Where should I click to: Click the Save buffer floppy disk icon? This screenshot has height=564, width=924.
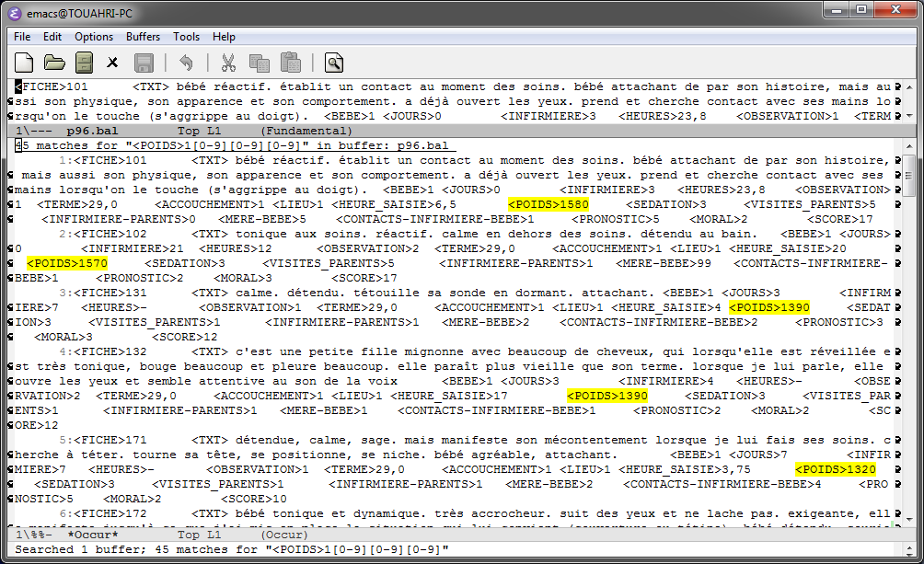(144, 63)
